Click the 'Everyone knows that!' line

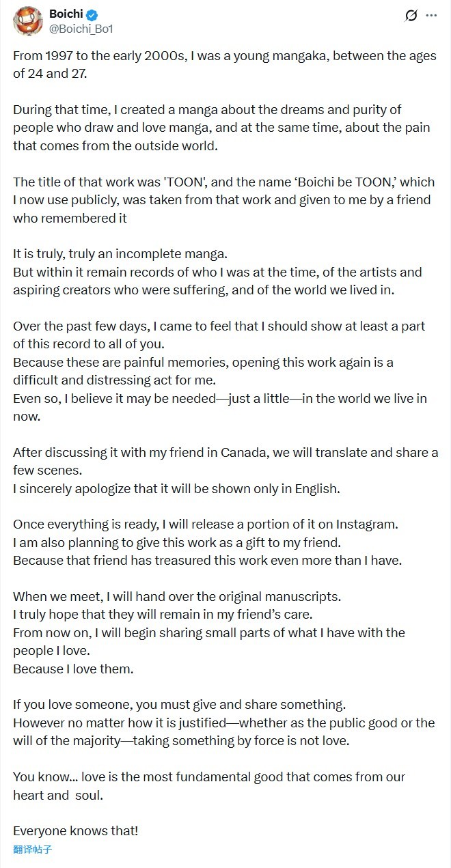[75, 830]
